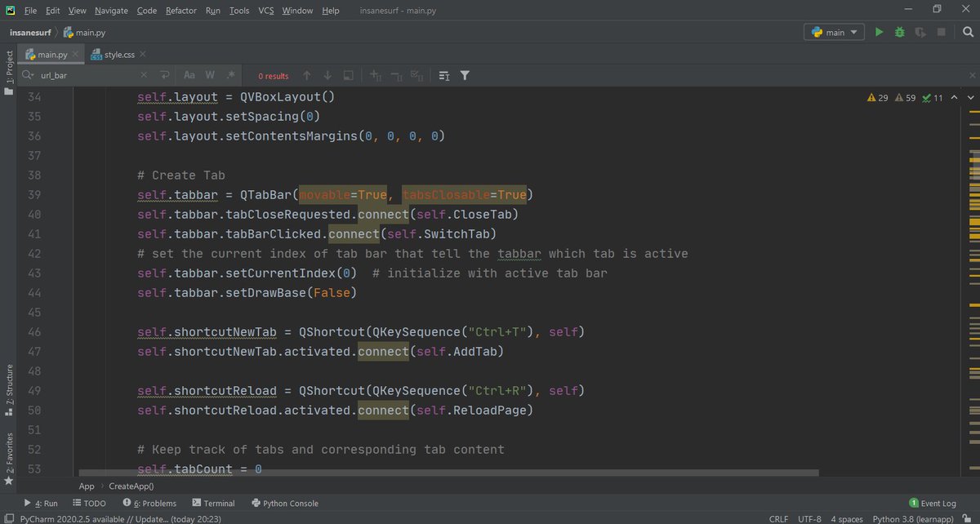Open the View menu
Viewport: 980px width, 524px height.
point(78,11)
